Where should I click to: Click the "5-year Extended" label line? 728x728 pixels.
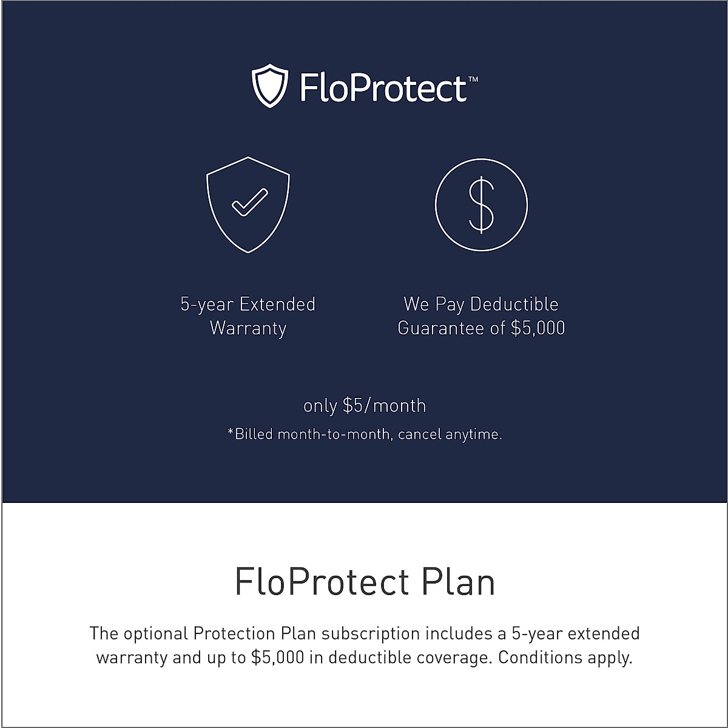click(248, 304)
